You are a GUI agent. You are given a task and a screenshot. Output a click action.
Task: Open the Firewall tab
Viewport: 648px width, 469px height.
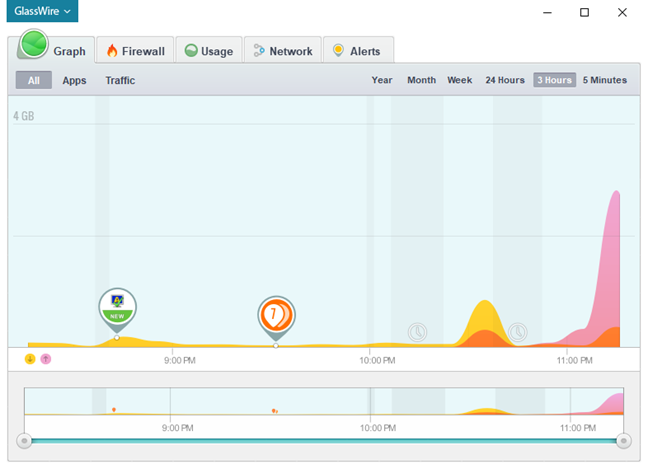135,50
